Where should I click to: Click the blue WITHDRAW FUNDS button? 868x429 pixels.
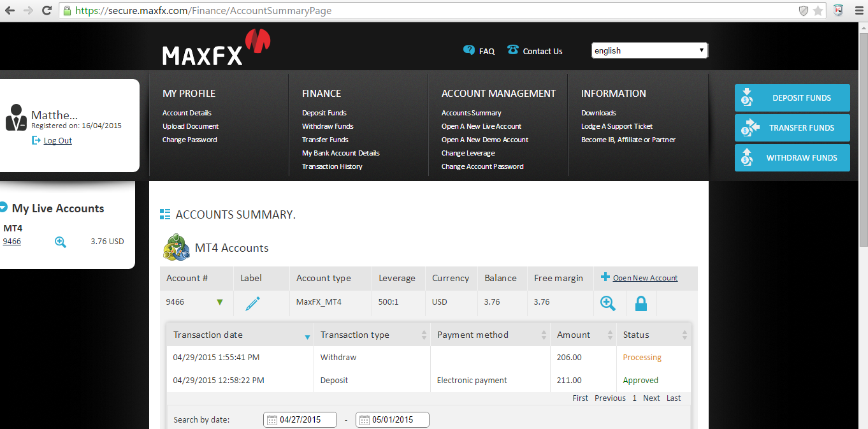pyautogui.click(x=792, y=158)
